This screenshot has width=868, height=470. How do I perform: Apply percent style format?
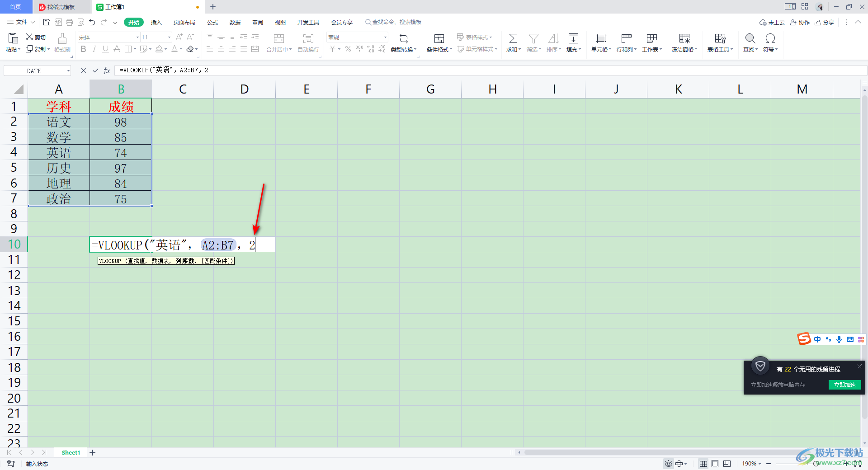348,49
